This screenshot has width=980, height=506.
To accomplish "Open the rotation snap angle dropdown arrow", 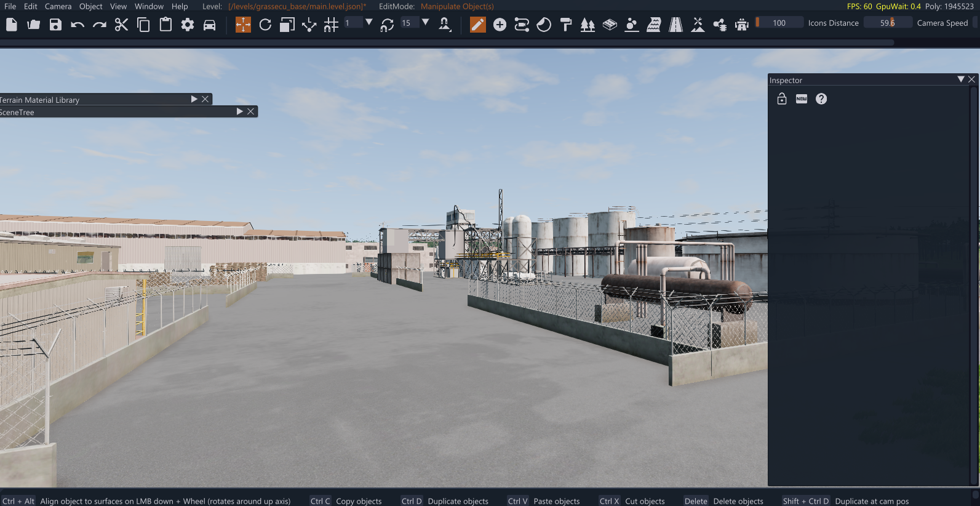I will [x=426, y=22].
